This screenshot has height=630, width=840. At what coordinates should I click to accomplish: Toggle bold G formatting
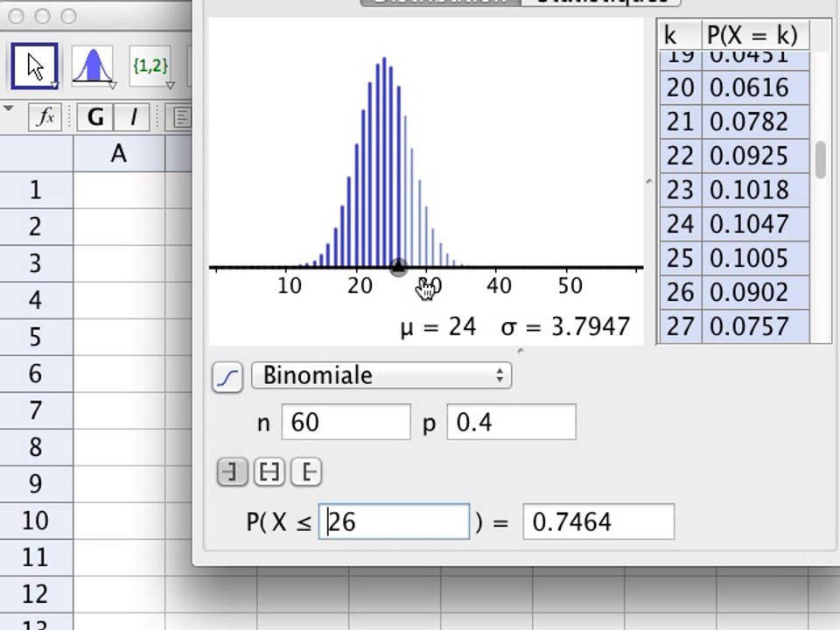[95, 116]
